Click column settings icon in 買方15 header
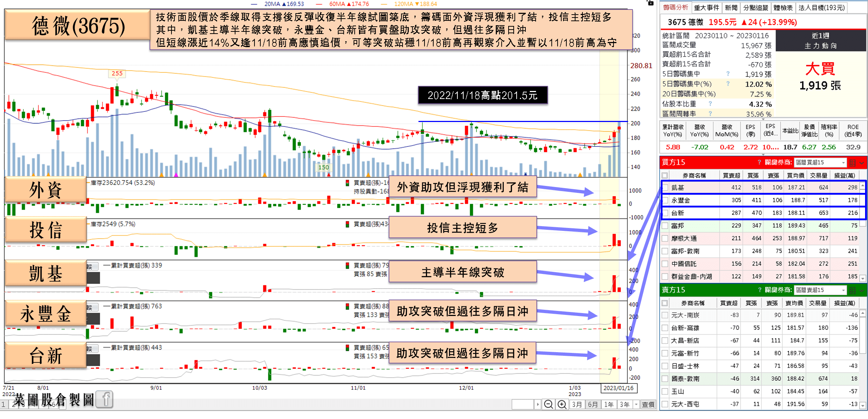Image resolution: width=868 pixels, height=419 pixels. click(853, 163)
